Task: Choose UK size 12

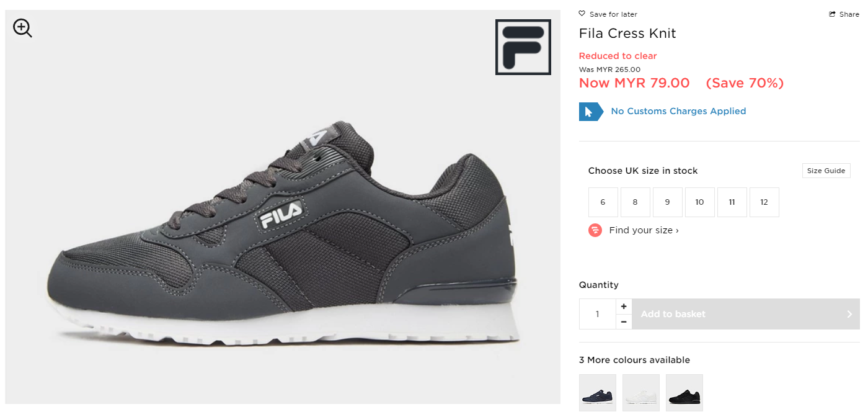Action: (x=764, y=202)
